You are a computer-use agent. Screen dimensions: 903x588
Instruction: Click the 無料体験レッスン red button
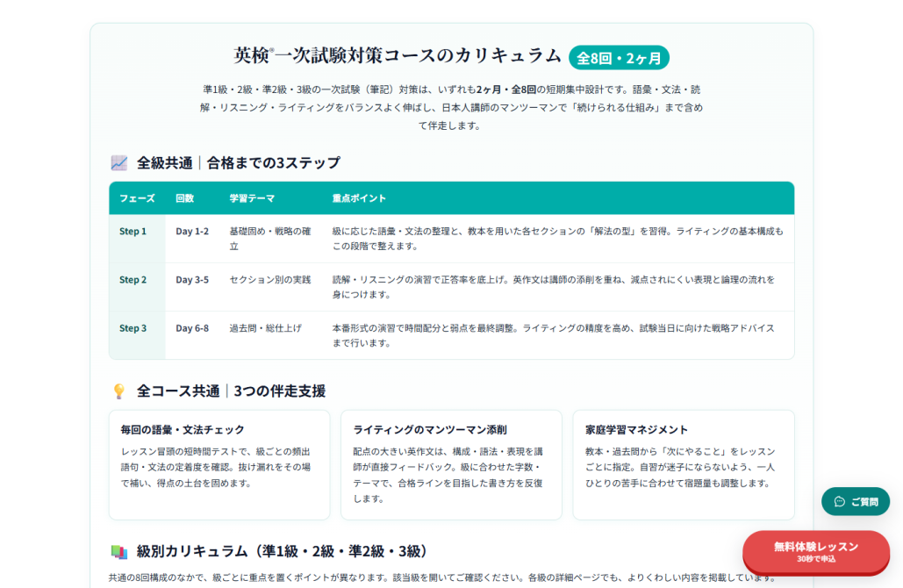(x=816, y=552)
